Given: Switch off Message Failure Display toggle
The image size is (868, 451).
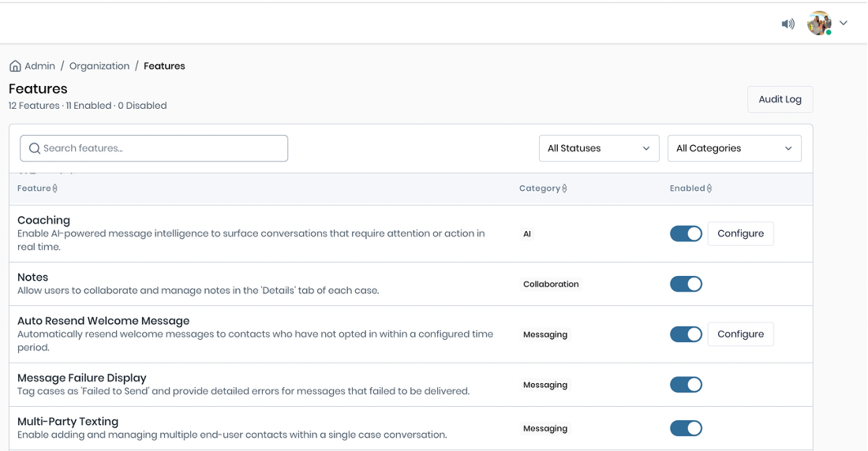Looking at the screenshot, I should click(686, 385).
